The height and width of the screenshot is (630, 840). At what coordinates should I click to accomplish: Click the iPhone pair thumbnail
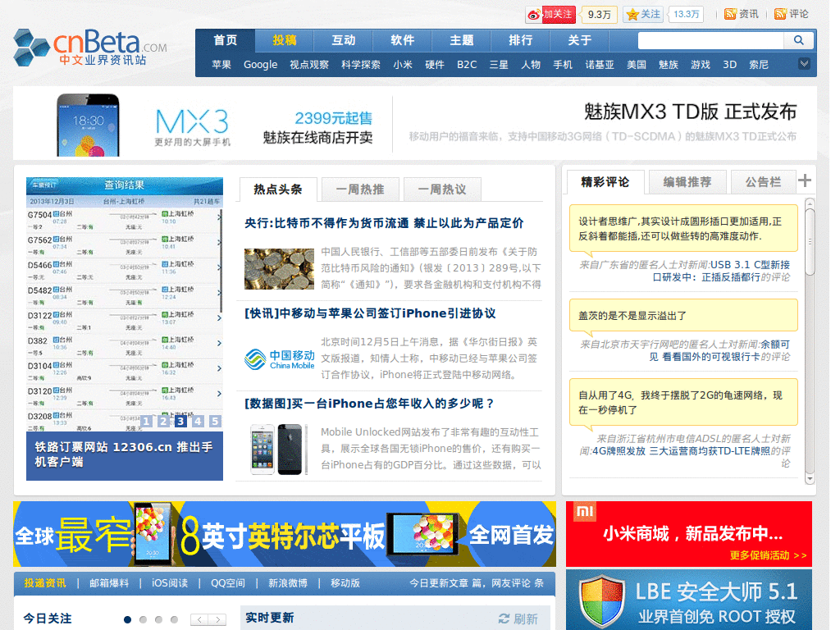click(279, 449)
